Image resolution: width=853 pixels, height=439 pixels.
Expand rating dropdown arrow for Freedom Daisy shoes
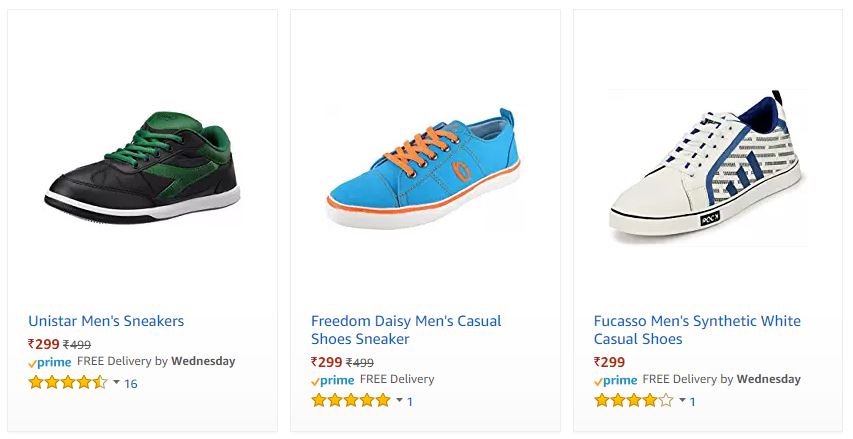399,400
